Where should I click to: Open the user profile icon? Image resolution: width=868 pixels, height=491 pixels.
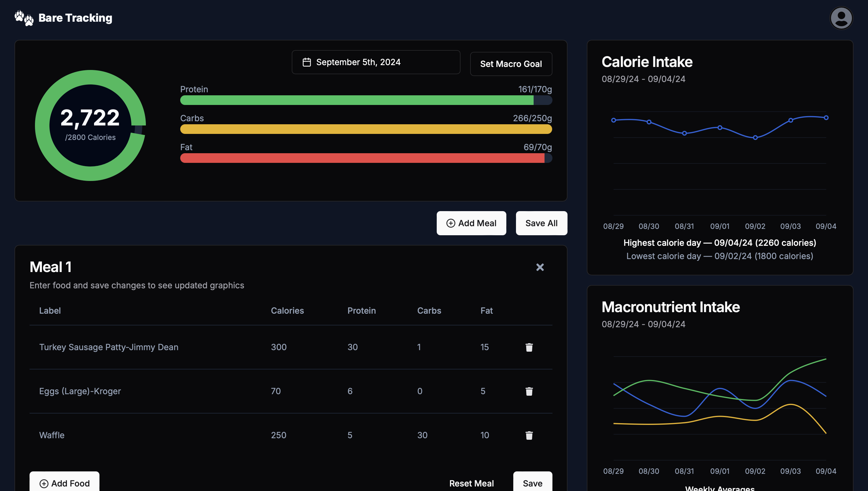tap(841, 17)
